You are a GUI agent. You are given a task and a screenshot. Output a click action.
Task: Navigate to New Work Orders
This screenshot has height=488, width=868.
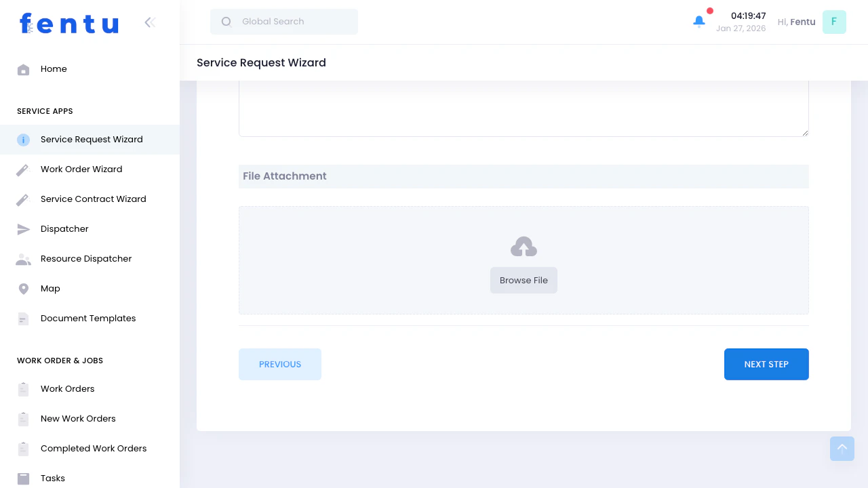click(77, 419)
